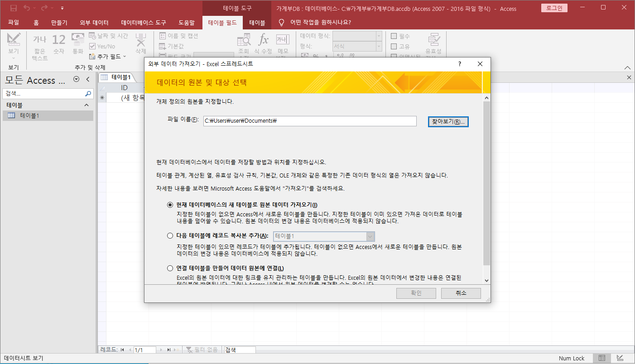Switch to Datasheet view in status bar
Viewport: 635px width, 364px height.
(x=602, y=358)
